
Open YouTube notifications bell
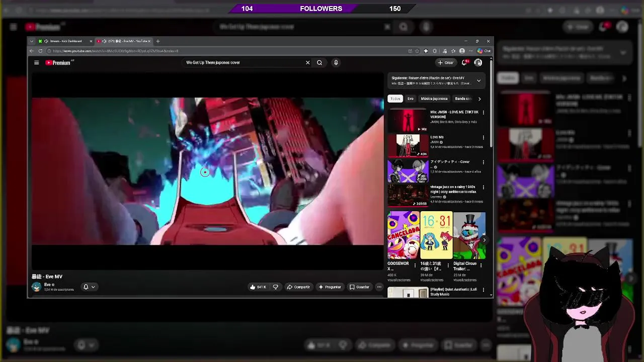pos(464,62)
